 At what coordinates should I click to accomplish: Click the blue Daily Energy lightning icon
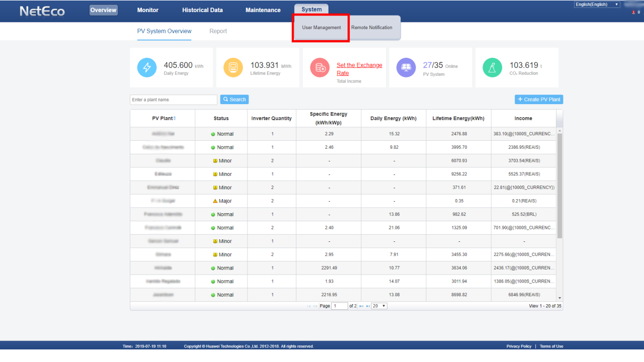point(147,68)
